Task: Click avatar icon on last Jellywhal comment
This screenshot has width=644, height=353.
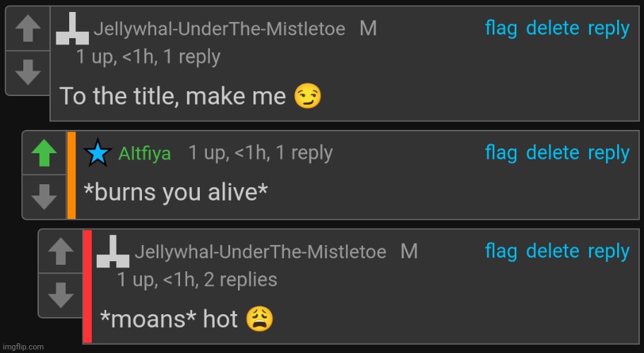Action: click(x=113, y=252)
